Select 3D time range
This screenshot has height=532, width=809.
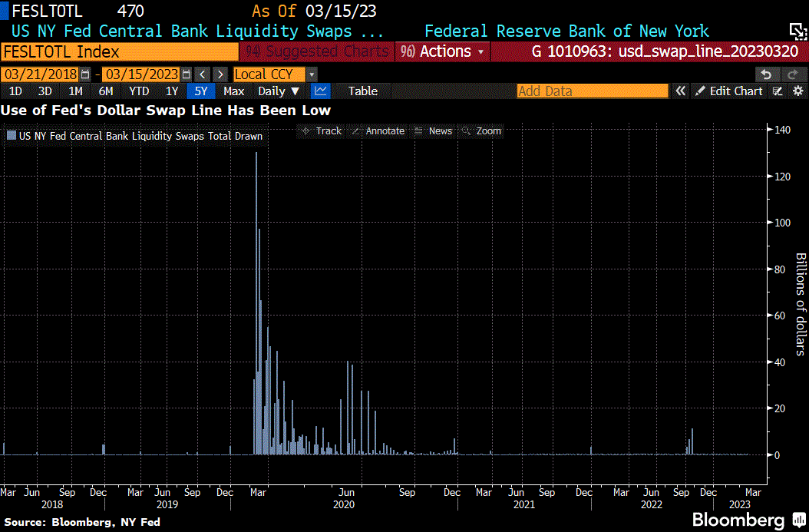(x=45, y=91)
